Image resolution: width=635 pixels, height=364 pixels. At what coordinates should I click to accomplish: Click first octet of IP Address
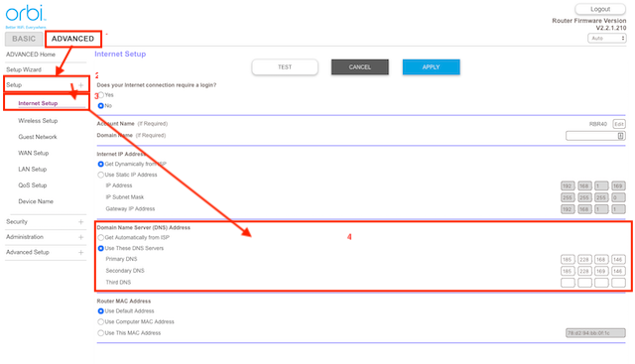tap(568, 185)
